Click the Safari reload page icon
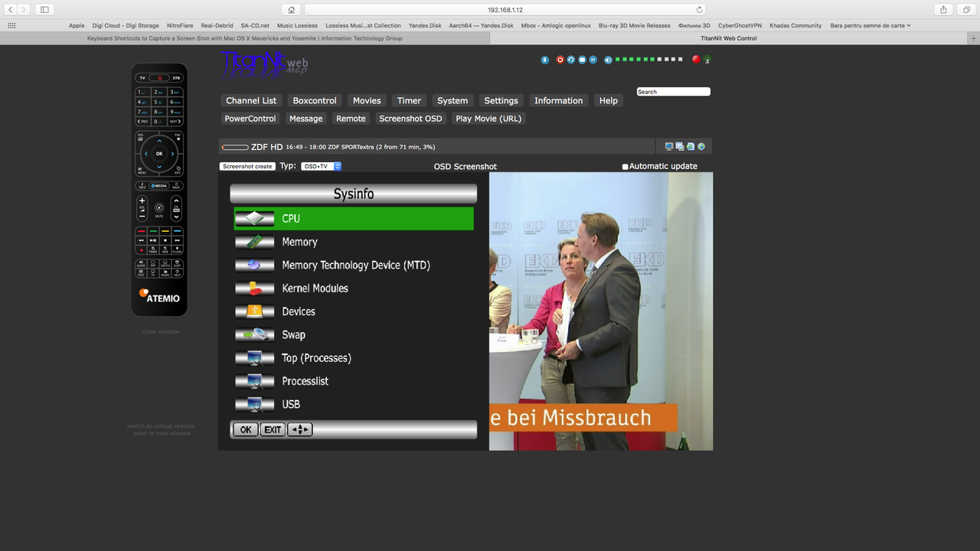980x551 pixels. [699, 9]
